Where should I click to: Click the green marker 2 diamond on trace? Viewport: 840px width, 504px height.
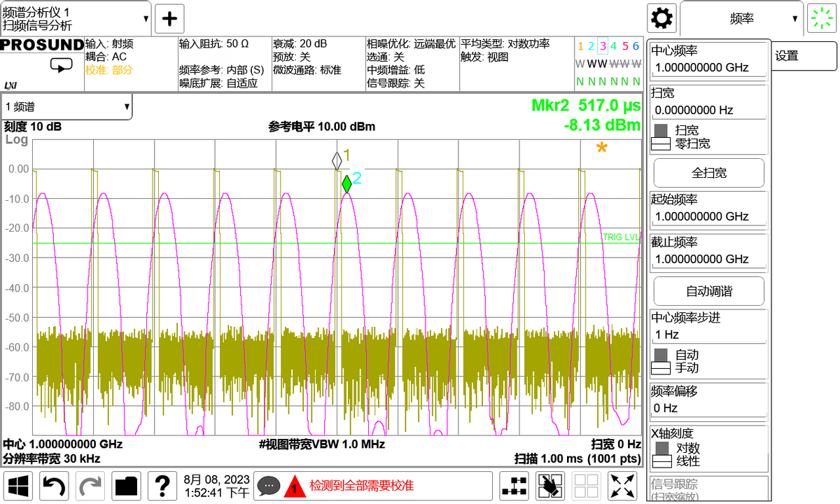coord(346,184)
